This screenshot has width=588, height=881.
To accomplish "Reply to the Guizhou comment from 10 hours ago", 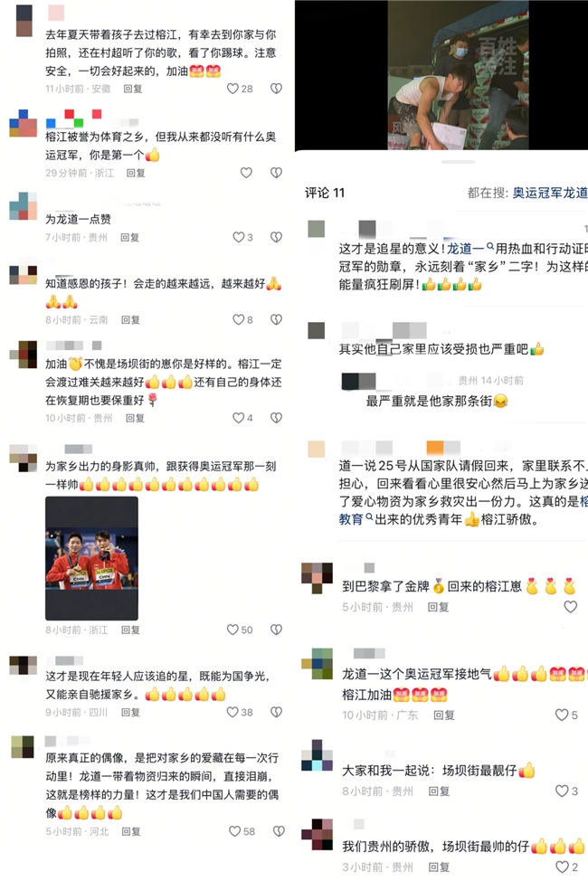I will click(135, 418).
